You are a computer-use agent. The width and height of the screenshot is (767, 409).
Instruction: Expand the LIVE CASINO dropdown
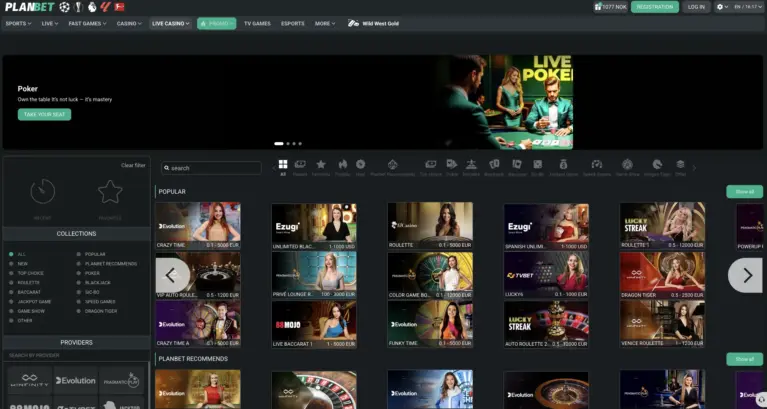coord(171,23)
